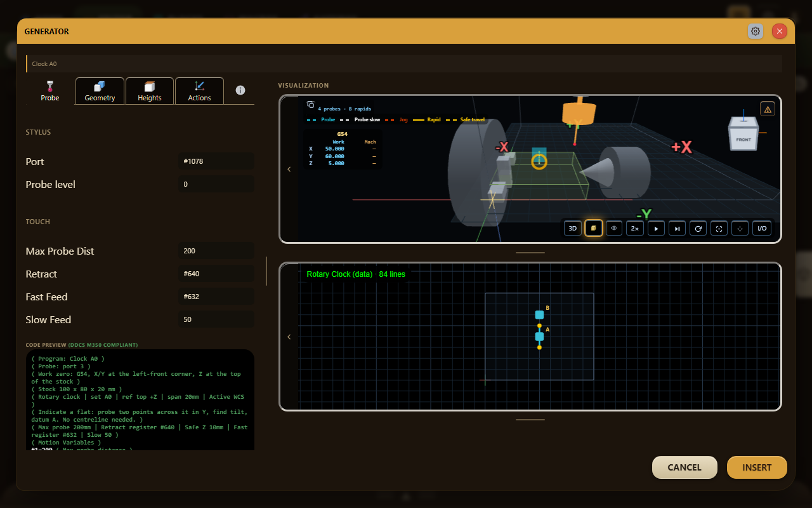Switch to the Geometry tab

coord(100,91)
